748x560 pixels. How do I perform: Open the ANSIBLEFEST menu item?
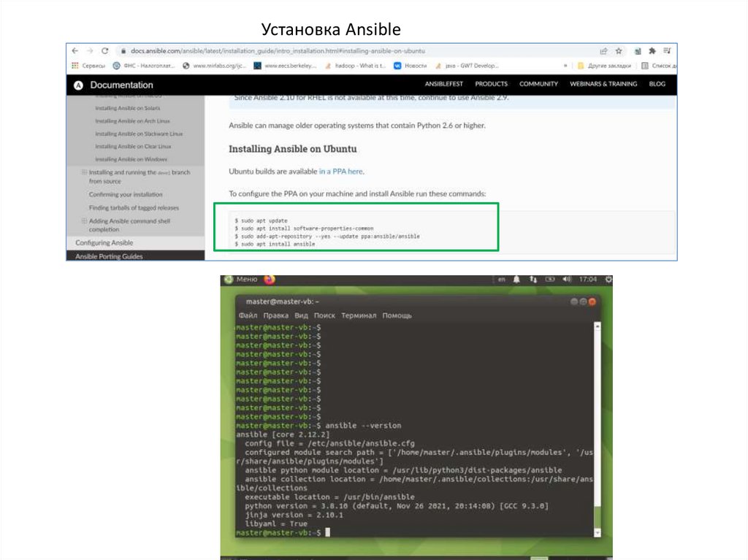tap(443, 84)
